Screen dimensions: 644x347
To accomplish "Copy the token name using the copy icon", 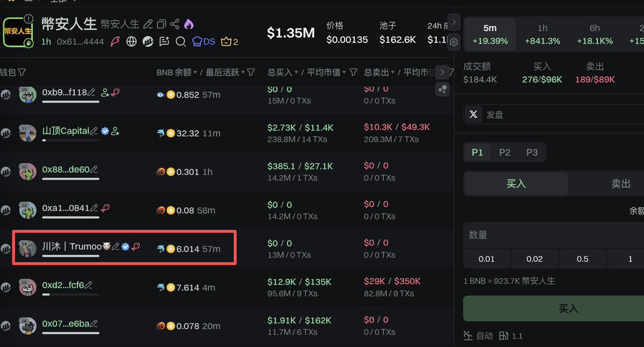I will [x=162, y=24].
